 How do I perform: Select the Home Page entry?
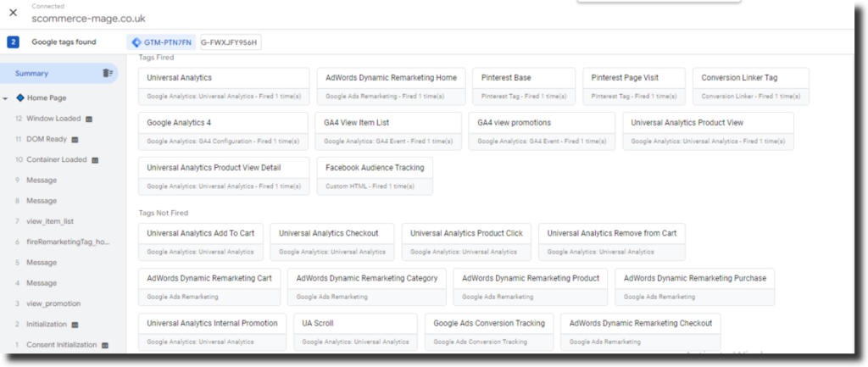pos(47,98)
